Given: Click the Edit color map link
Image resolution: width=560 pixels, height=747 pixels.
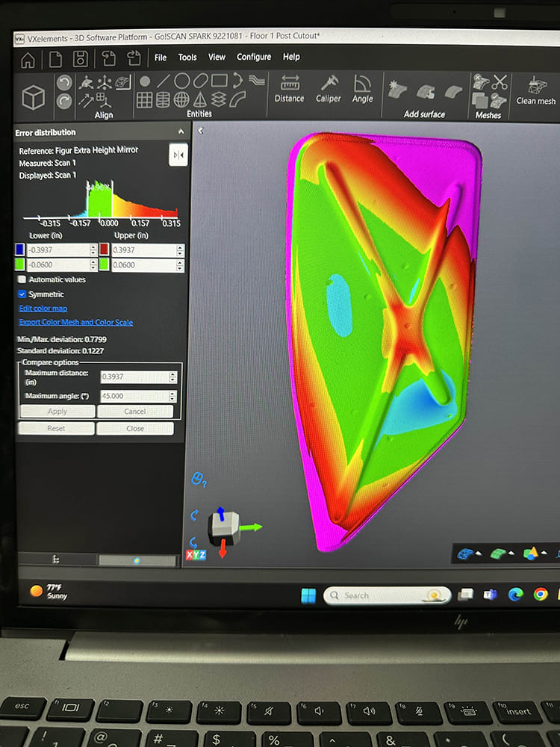Looking at the screenshot, I should (43, 309).
